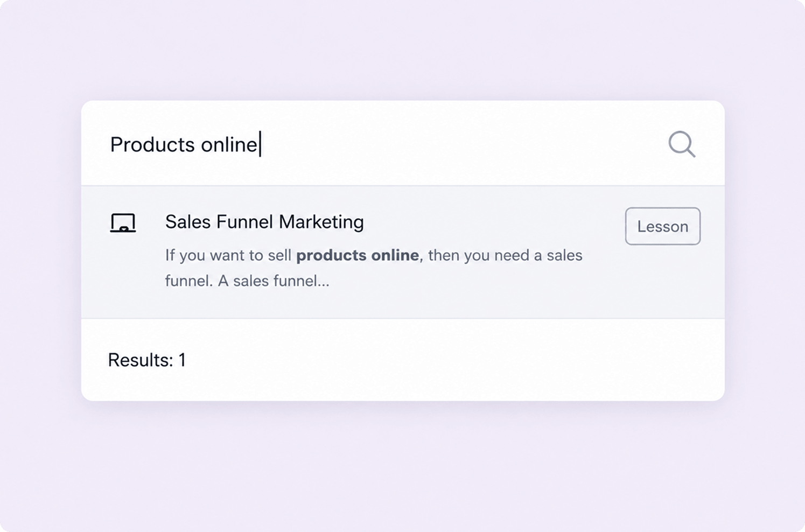Image resolution: width=805 pixels, height=532 pixels.
Task: Click the word "Marketing" in result title
Action: (x=321, y=222)
